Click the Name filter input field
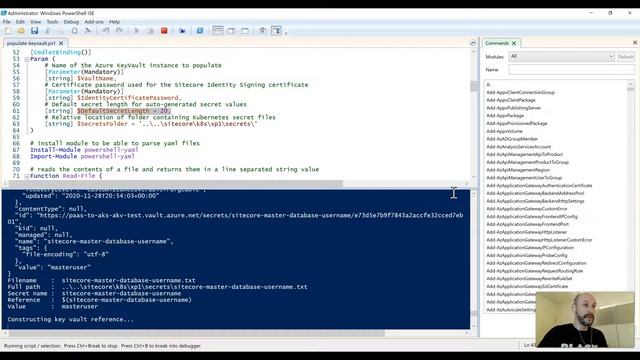The height and width of the screenshot is (360, 640). pos(571,70)
